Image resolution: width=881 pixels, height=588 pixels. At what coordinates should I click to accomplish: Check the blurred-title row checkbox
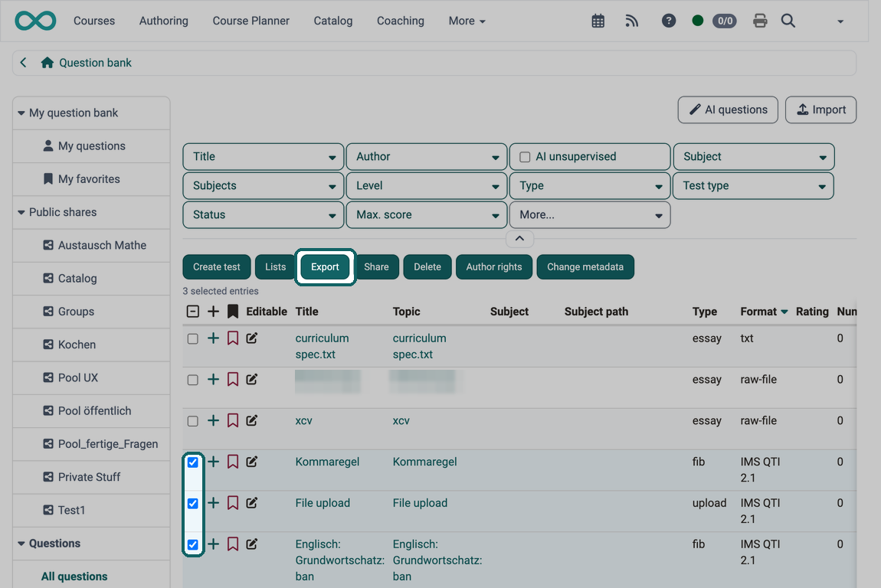193,380
